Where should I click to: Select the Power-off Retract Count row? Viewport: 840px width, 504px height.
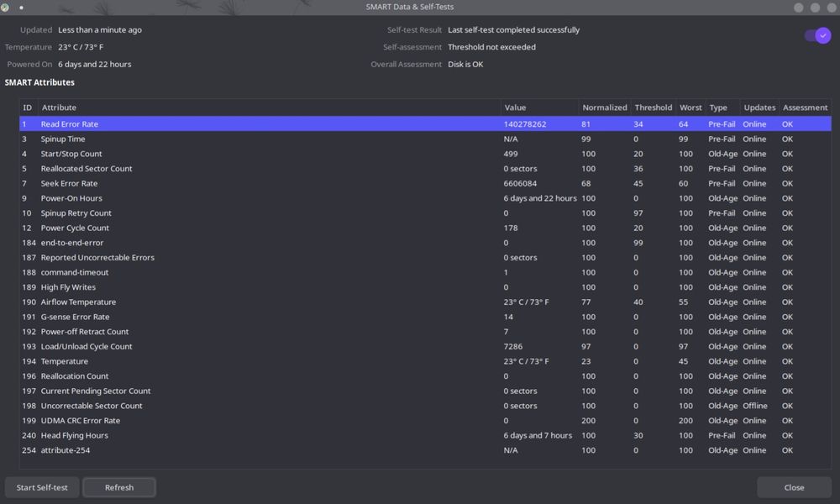point(425,332)
